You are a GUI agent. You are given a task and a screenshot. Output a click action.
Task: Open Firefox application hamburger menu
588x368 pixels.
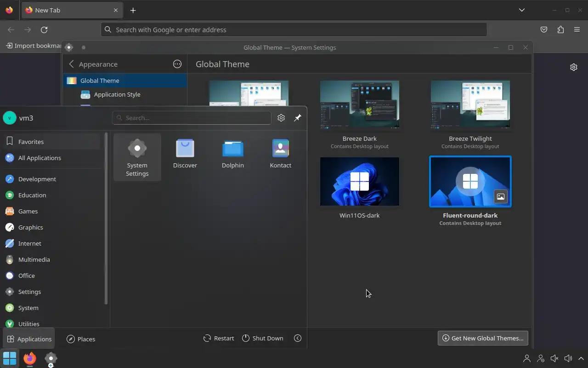pos(577,29)
